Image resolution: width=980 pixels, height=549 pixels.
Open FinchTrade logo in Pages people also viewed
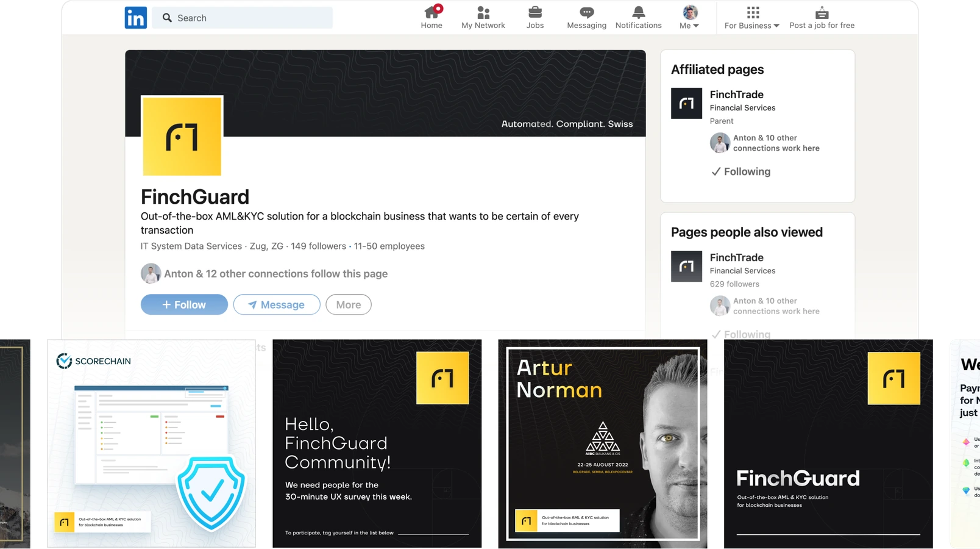(x=686, y=266)
